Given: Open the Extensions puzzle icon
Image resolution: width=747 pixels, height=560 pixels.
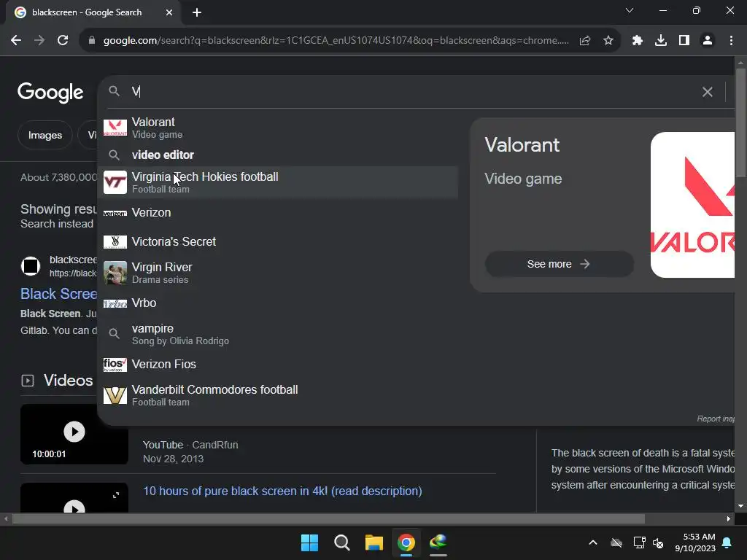Looking at the screenshot, I should click(638, 41).
